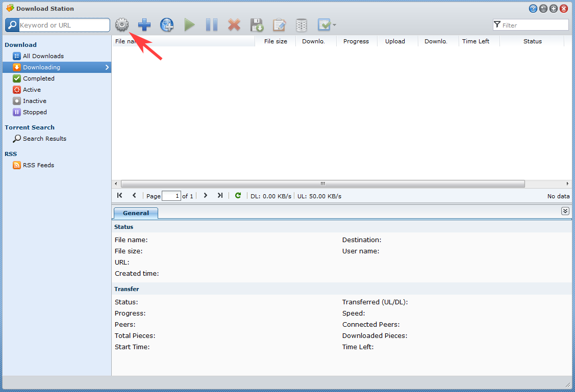Focus the Keyword or URL search box
This screenshot has width=575, height=392.
[64, 25]
